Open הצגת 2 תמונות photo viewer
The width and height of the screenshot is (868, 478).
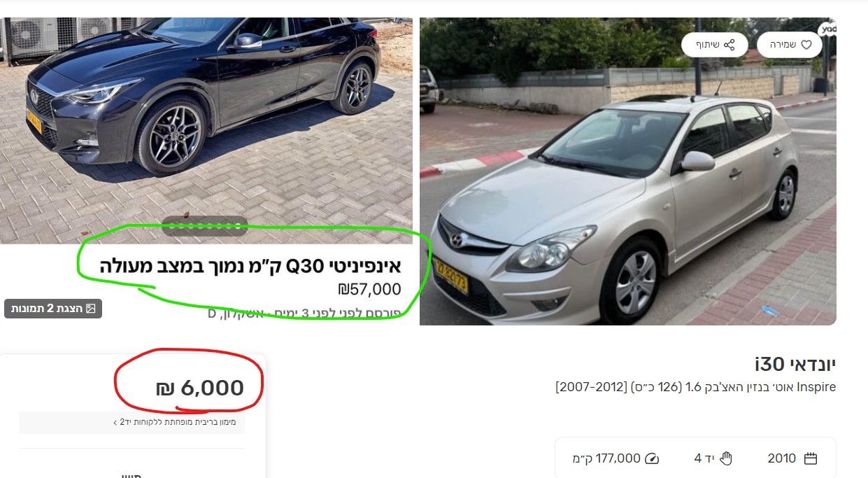click(x=53, y=309)
